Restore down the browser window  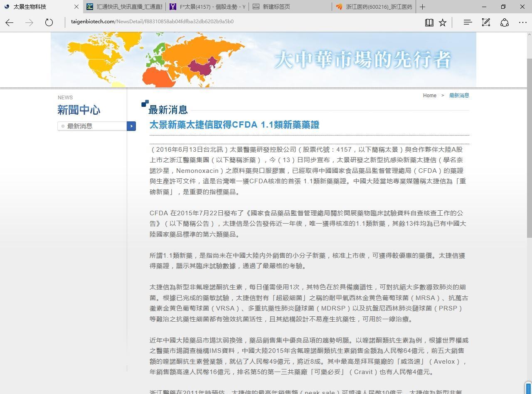(x=503, y=7)
